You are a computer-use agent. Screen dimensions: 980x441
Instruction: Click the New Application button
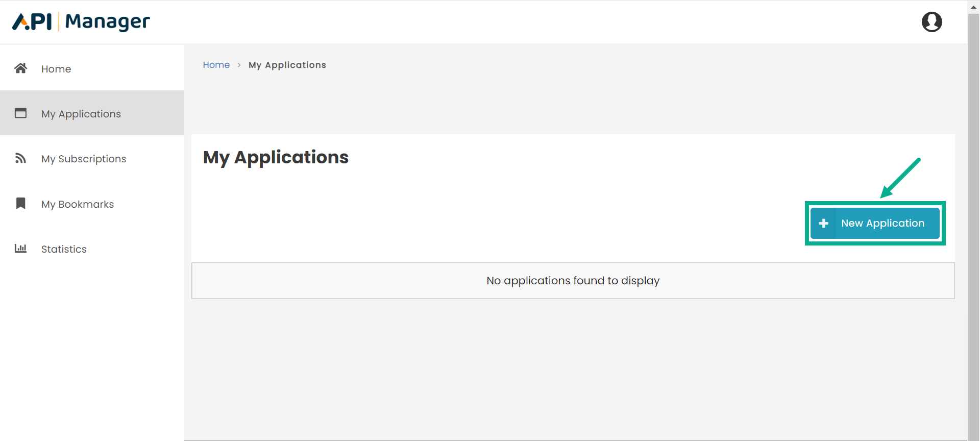click(x=874, y=223)
